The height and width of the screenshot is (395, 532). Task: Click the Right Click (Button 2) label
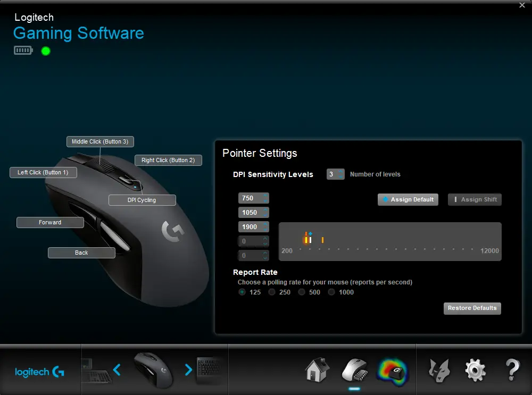(168, 160)
